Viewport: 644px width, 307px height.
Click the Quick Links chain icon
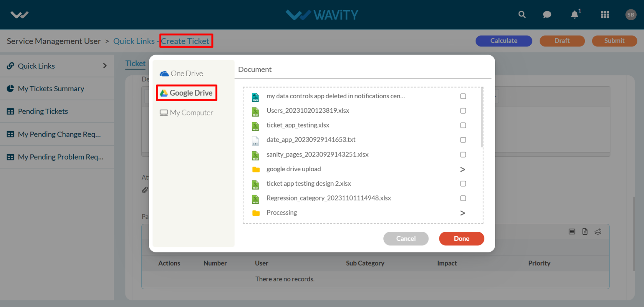(11, 66)
